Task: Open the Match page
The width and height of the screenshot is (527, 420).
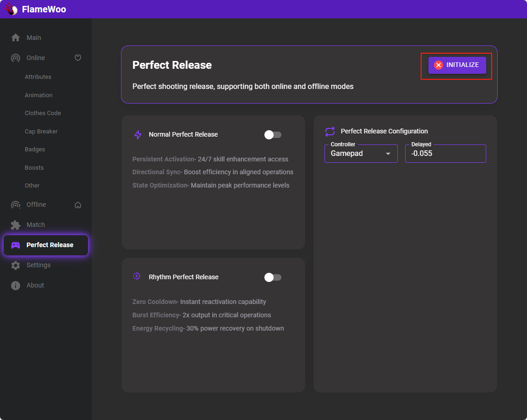Action: click(46, 225)
